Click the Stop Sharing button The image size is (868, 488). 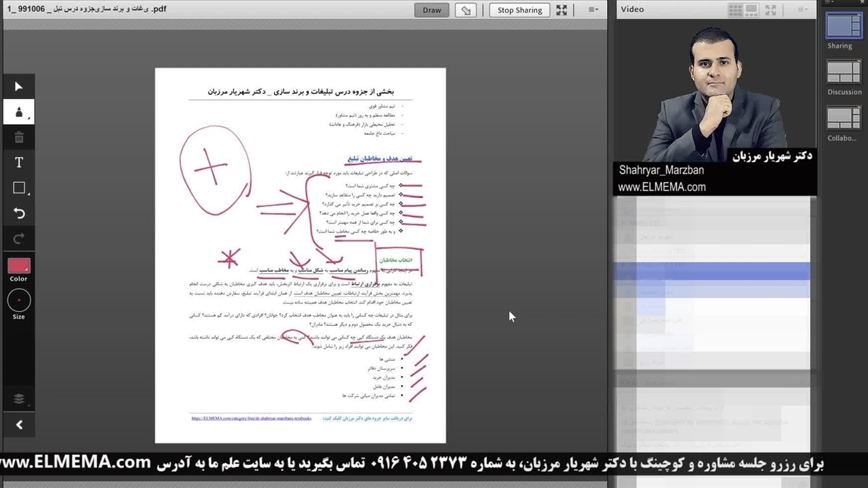pyautogui.click(x=519, y=10)
